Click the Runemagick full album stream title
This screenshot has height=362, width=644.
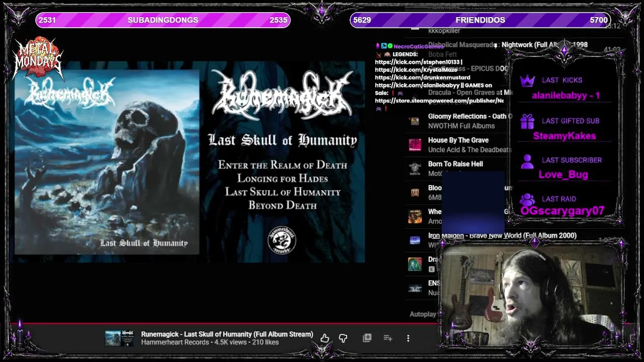tap(227, 334)
